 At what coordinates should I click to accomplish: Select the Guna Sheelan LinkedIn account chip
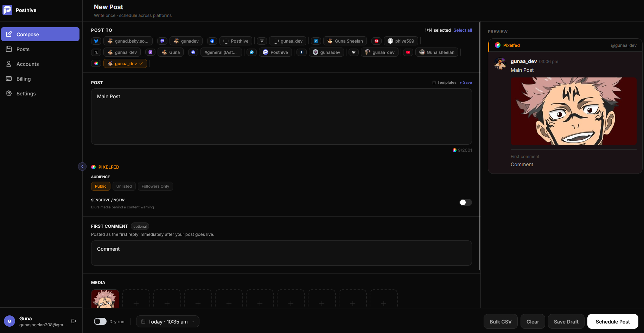pos(345,41)
